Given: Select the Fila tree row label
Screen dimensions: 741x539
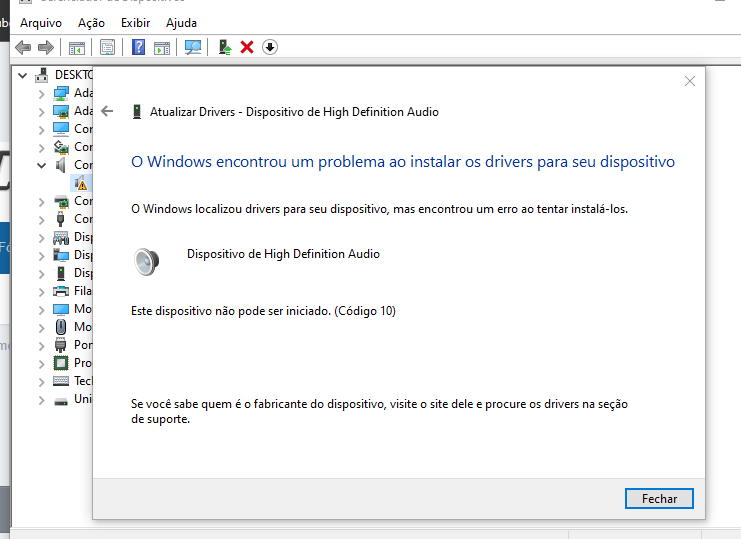Looking at the screenshot, I should pos(83,291).
